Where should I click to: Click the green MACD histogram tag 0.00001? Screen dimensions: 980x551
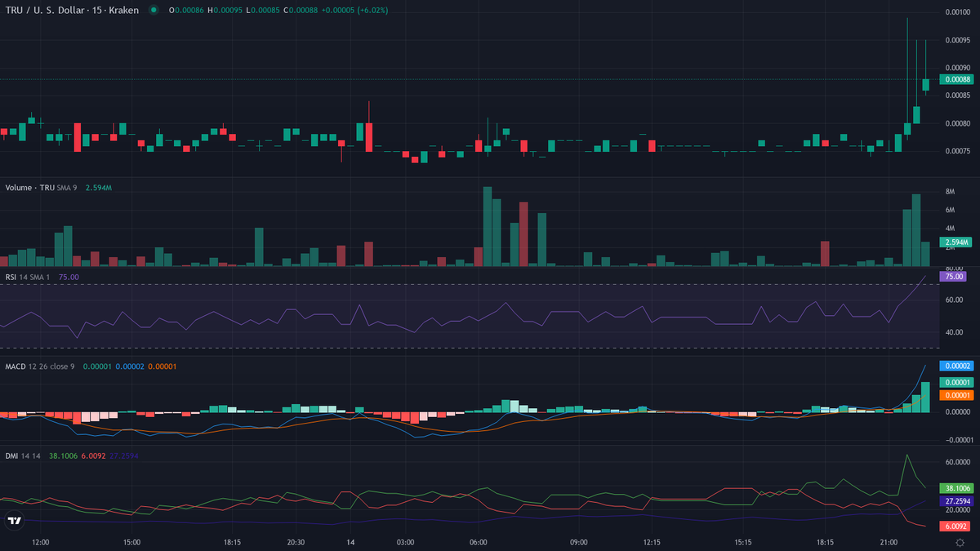click(x=955, y=382)
